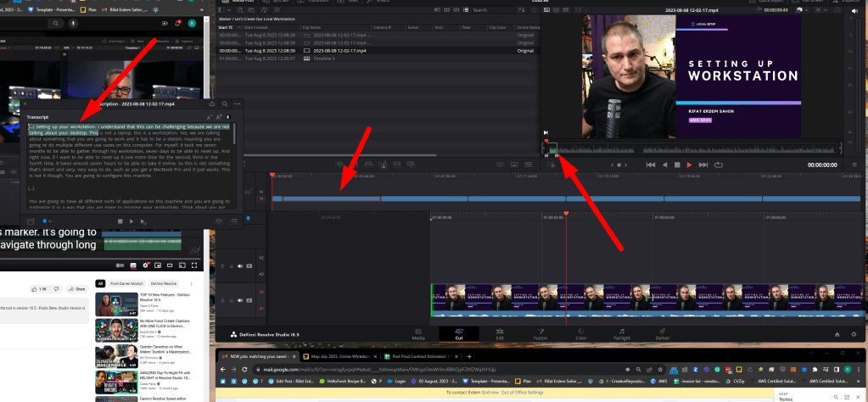Screen dimensions: 868x402
Task: Click the playhead on the lower timeline
Action: coord(566,214)
